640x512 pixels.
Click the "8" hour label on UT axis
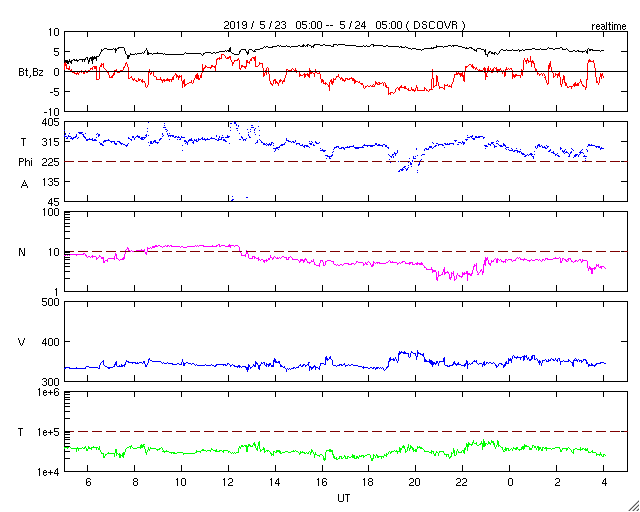pos(135,483)
